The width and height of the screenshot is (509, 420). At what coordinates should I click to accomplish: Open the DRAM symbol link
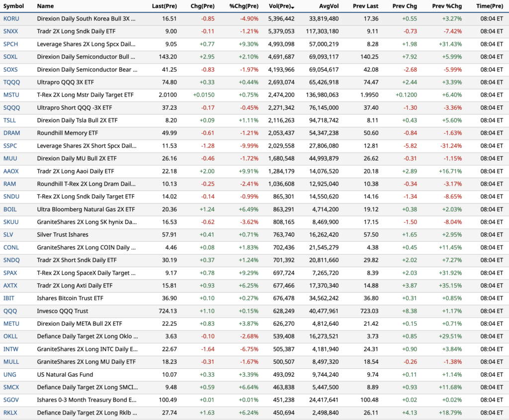point(12,133)
